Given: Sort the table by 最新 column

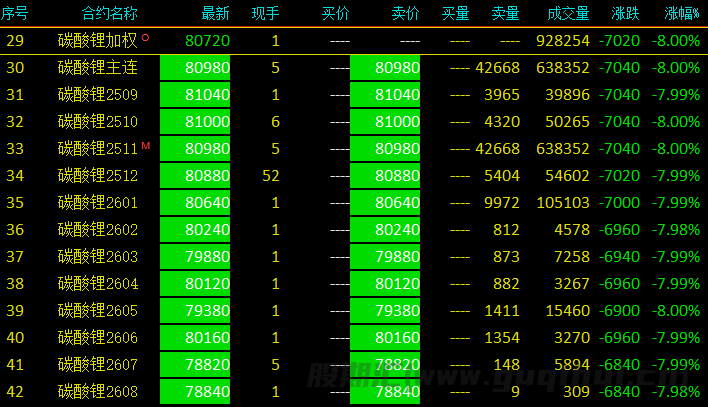Looking at the screenshot, I should pos(214,13).
